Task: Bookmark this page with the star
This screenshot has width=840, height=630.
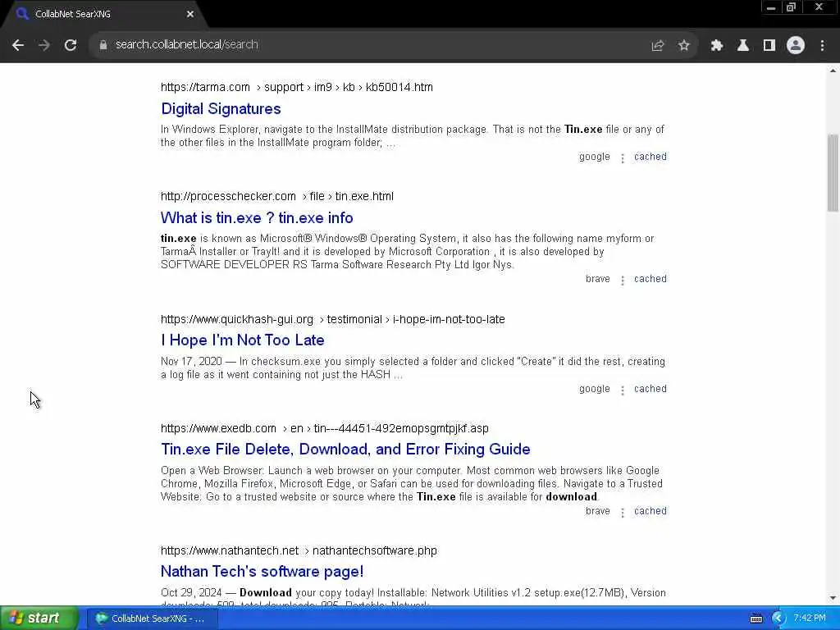Action: click(683, 46)
